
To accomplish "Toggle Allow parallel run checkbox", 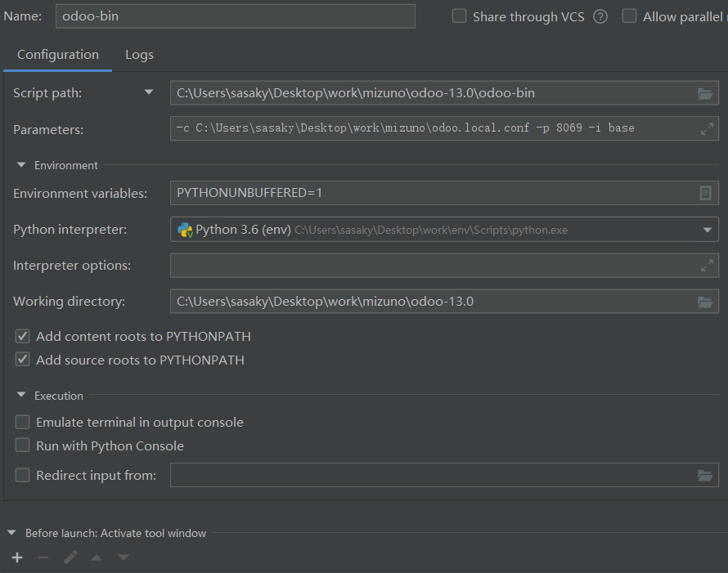I will click(x=629, y=16).
